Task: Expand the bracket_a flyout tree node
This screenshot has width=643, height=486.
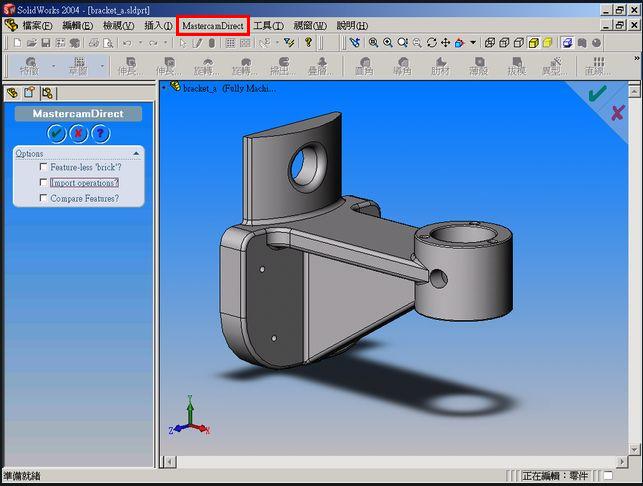Action: coord(164,87)
